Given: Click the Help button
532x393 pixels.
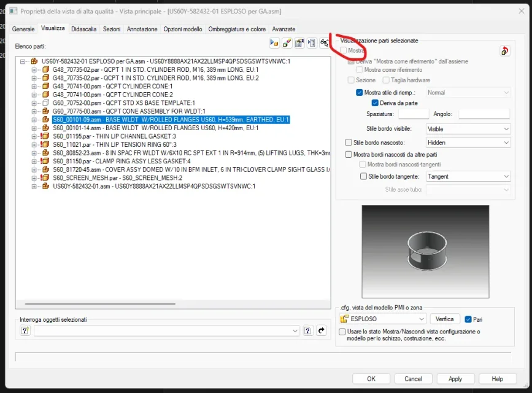Looking at the screenshot, I should pyautogui.click(x=498, y=379).
